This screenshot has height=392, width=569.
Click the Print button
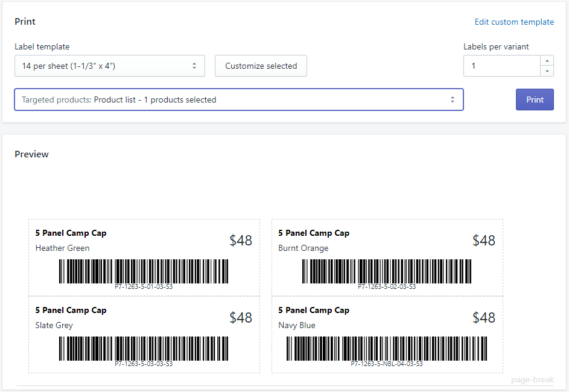coord(535,100)
